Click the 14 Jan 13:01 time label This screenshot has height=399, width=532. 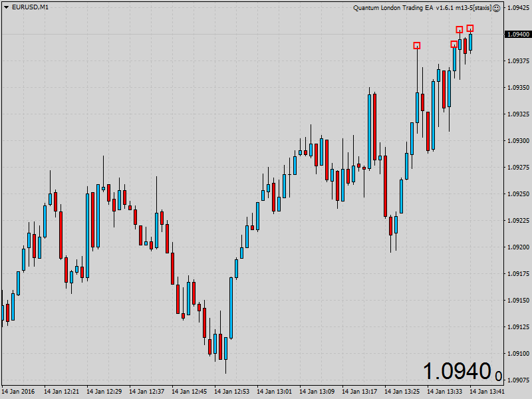pyautogui.click(x=275, y=392)
